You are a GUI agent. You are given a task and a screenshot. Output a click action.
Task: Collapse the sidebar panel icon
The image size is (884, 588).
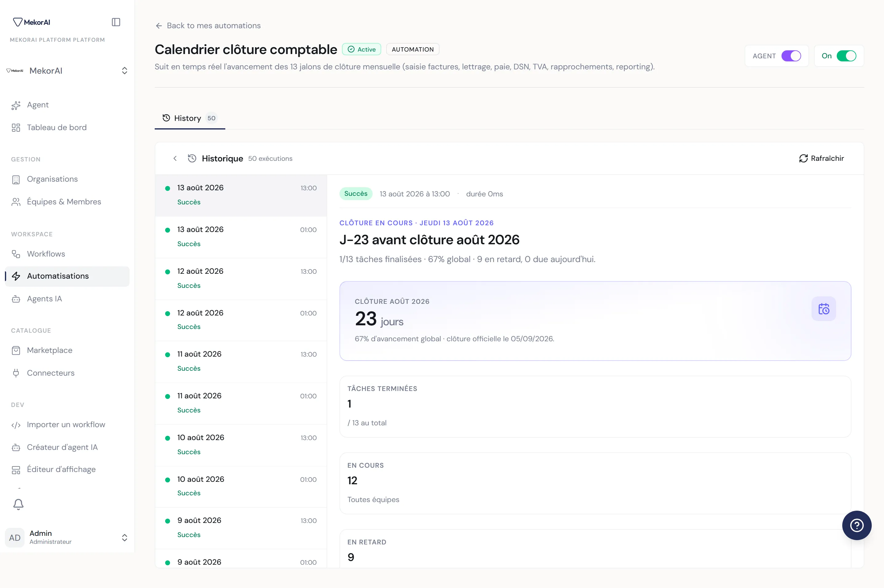(116, 22)
